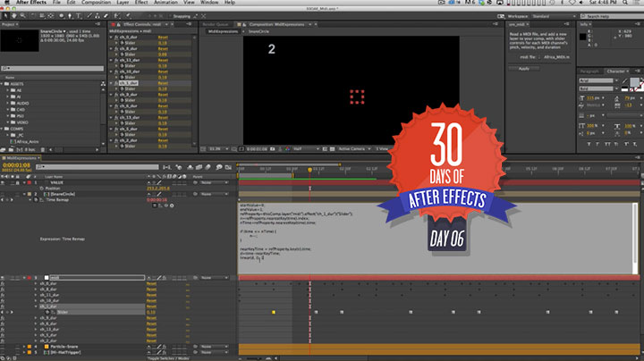Click the SnareCircle breadcrumb in composition viewer
The image size is (644, 361).
[258, 31]
